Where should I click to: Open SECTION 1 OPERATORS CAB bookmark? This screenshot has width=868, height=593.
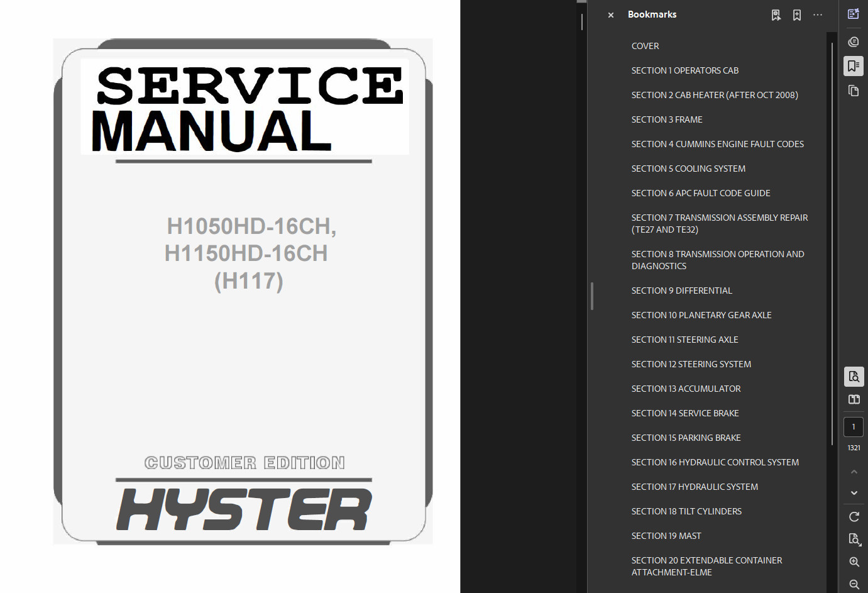[684, 70]
